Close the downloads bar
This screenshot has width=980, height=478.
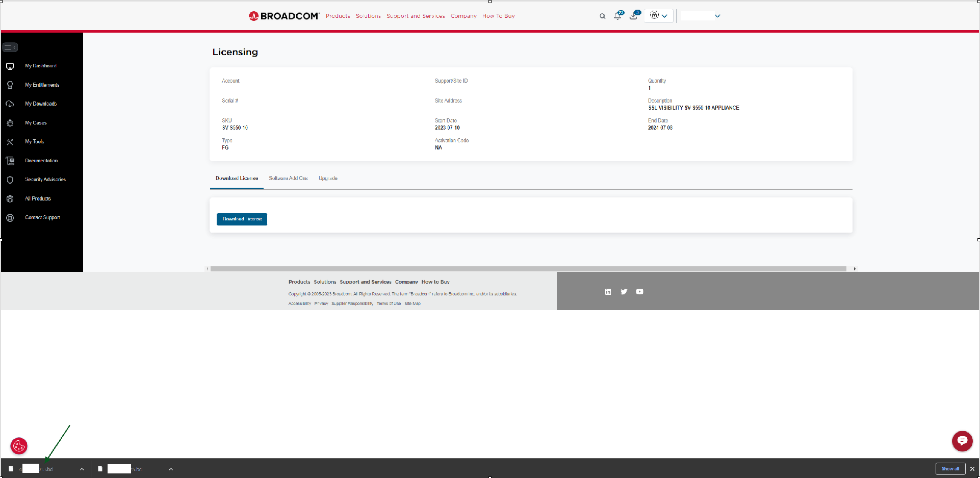coord(972,469)
